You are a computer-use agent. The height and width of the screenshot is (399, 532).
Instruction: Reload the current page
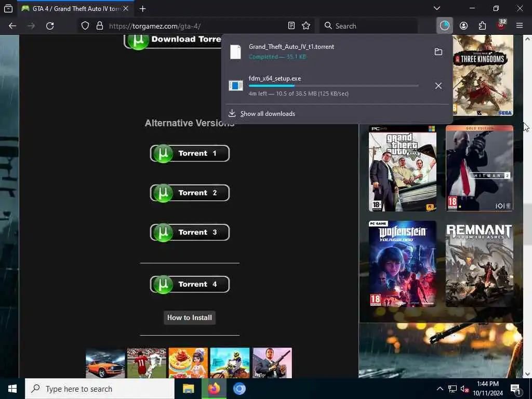click(50, 26)
